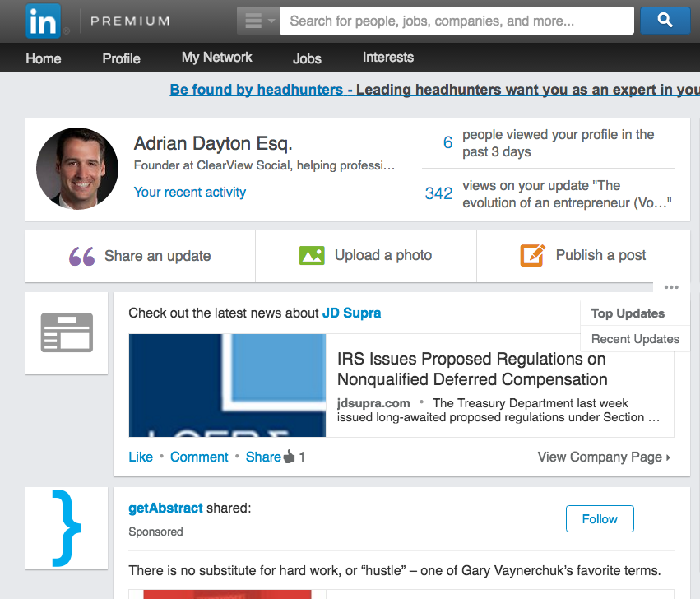Screen dimensions: 700x599
Task: Click the gray news article icon
Action: [67, 332]
